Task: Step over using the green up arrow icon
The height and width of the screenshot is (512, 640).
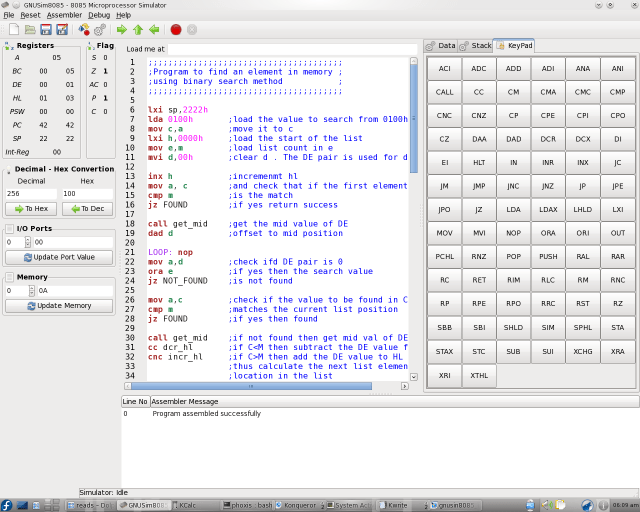Action: 138,29
